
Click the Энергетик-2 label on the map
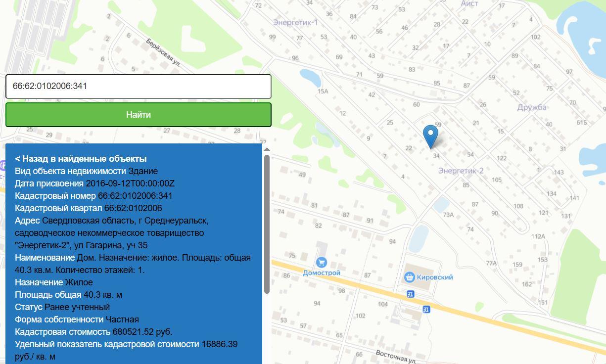click(x=461, y=171)
